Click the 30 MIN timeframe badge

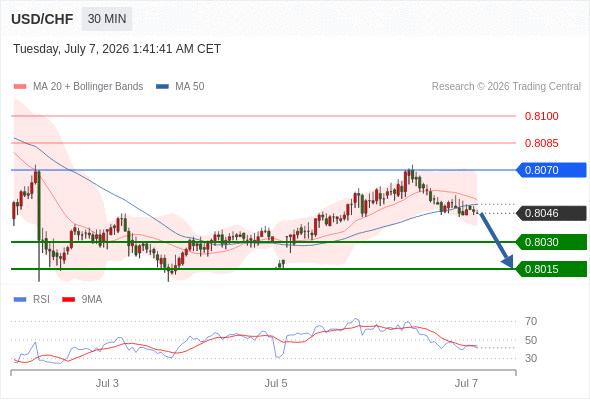click(x=107, y=19)
